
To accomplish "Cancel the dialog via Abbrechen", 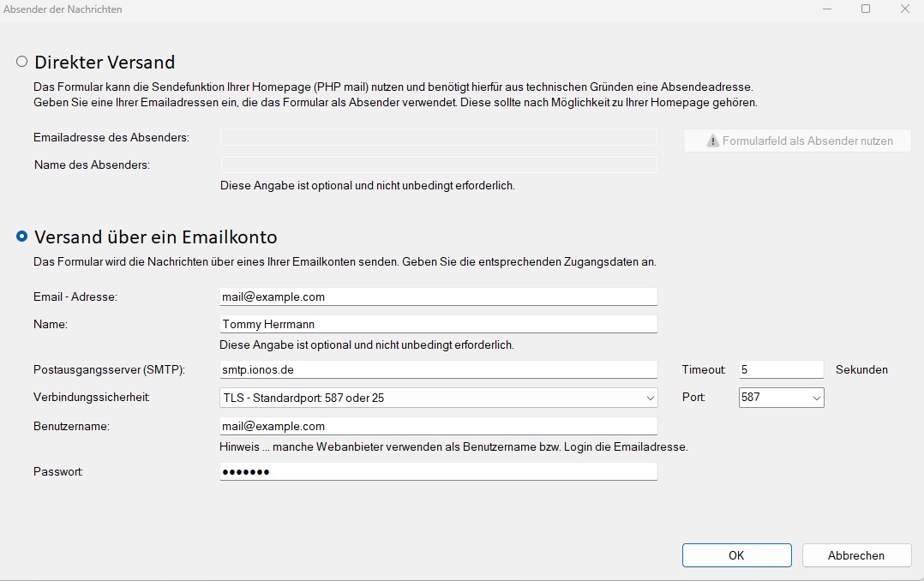I will pos(855,555).
